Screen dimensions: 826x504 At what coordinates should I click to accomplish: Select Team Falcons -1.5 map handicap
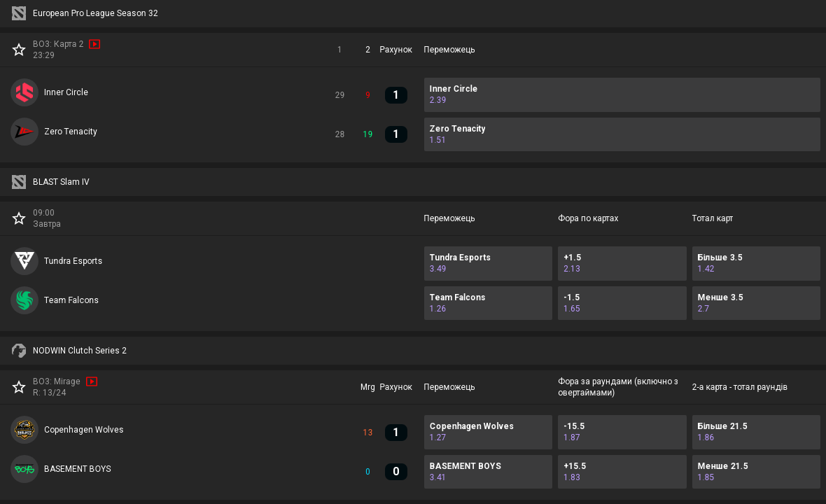[x=622, y=303]
